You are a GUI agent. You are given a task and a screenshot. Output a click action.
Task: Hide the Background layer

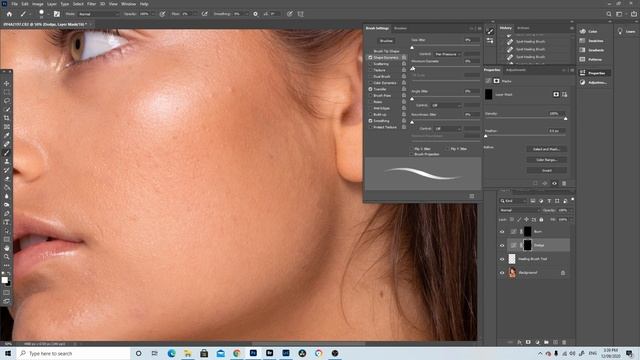[x=502, y=273]
